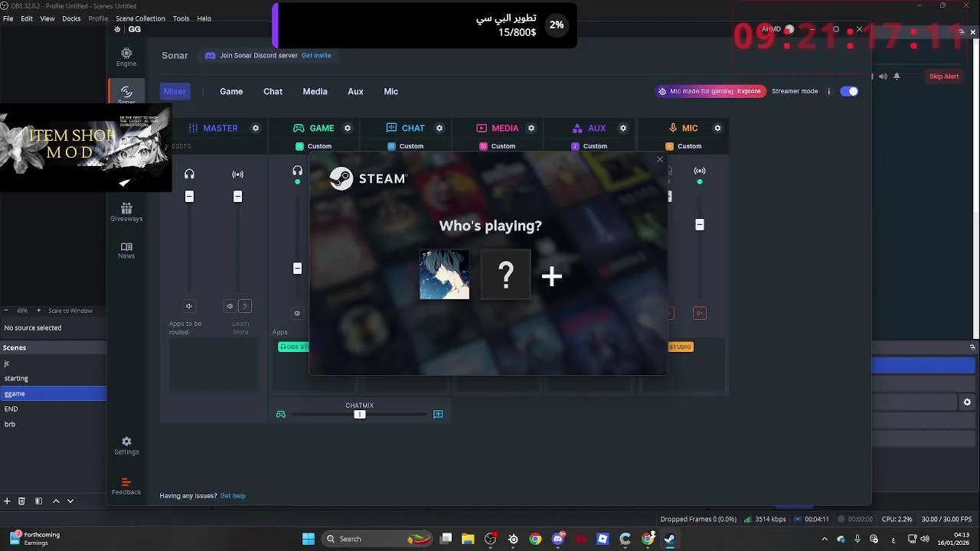Image resolution: width=980 pixels, height=551 pixels.
Task: Open the AUX Custom preset dropdown
Action: pos(590,146)
